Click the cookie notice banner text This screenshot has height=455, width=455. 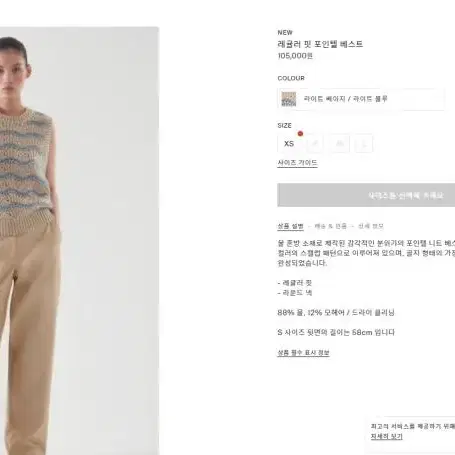413,426
